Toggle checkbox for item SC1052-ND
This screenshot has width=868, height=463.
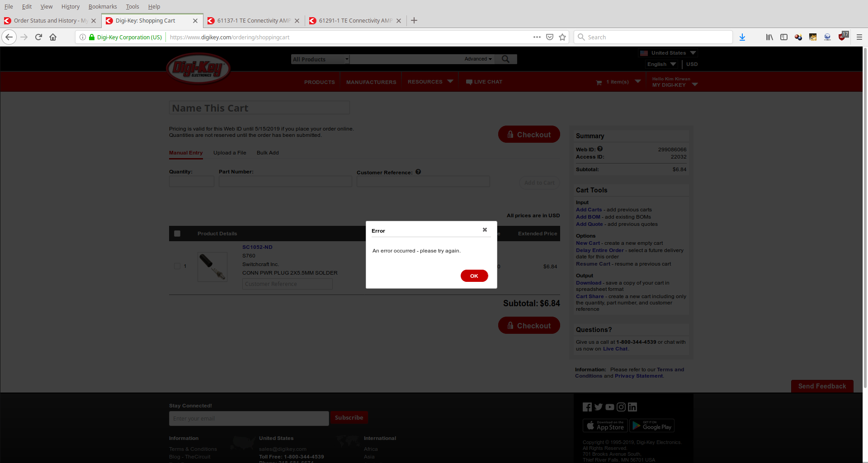coord(177,266)
